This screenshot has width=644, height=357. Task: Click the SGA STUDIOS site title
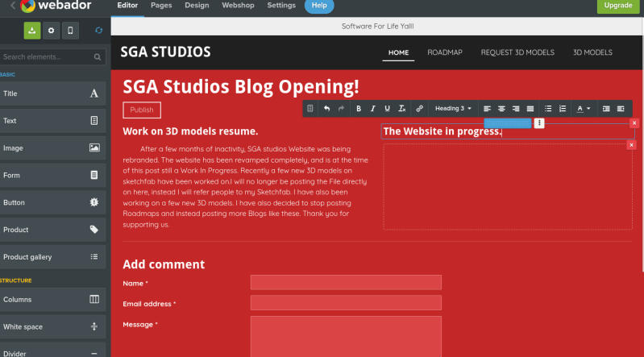165,52
